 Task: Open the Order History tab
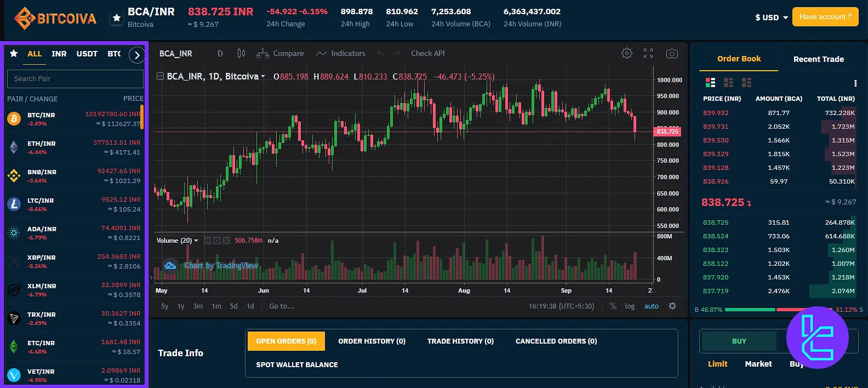pyautogui.click(x=372, y=341)
